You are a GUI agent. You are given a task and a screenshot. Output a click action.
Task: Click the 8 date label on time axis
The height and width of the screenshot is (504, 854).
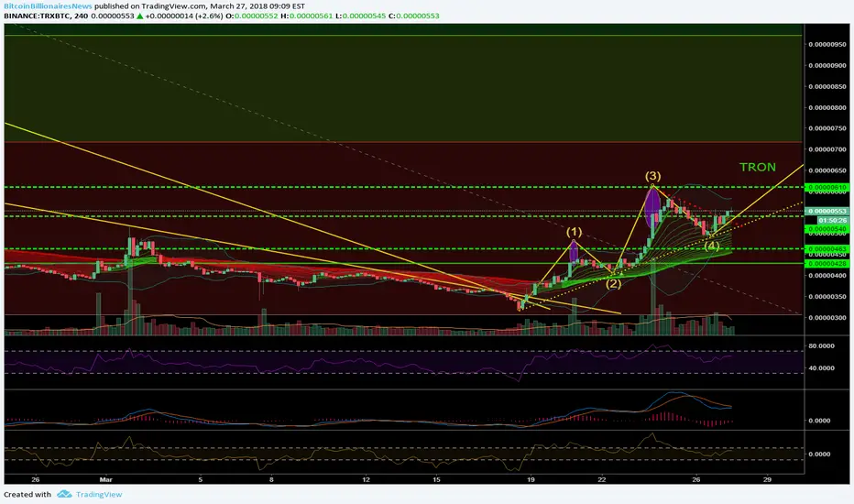click(271, 480)
